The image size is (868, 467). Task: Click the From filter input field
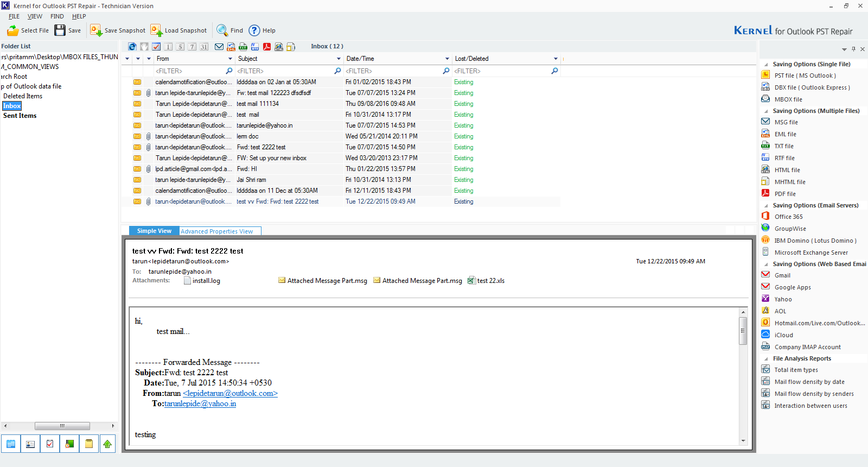tap(189, 71)
